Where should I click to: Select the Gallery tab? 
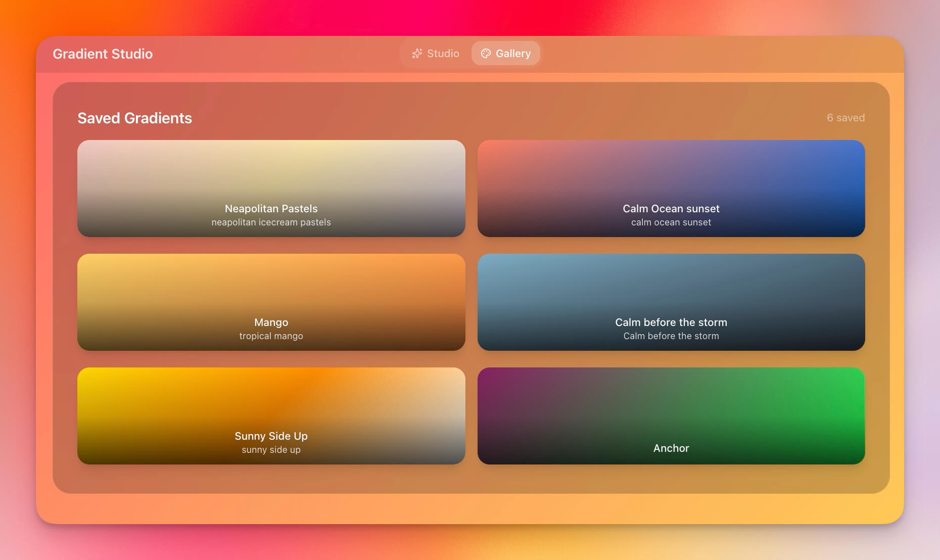click(506, 53)
